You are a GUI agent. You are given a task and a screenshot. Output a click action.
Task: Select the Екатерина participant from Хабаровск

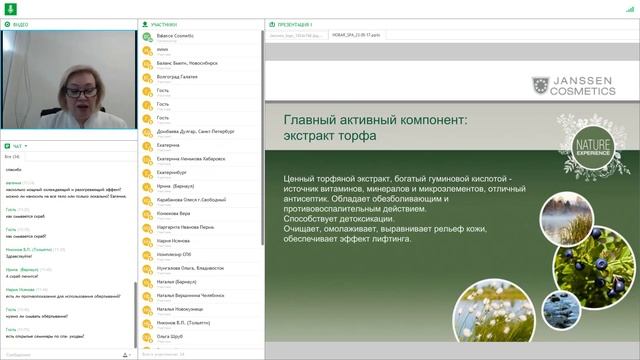[x=191, y=159]
